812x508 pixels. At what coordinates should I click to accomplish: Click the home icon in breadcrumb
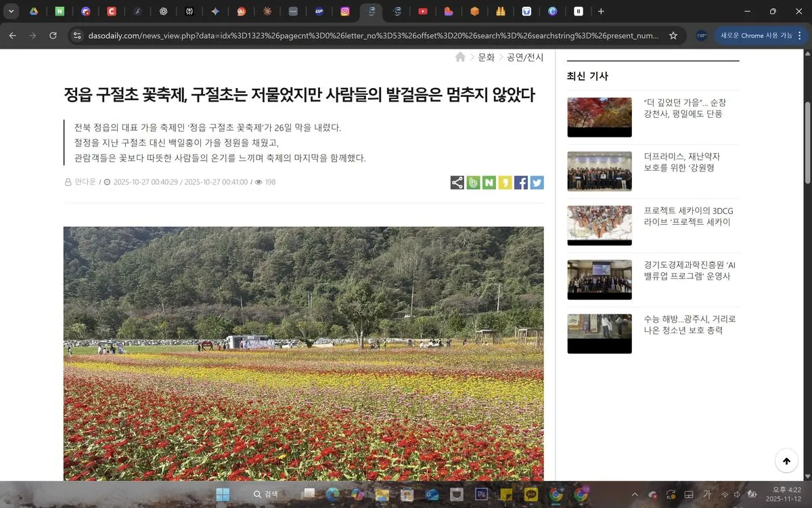[x=460, y=58]
